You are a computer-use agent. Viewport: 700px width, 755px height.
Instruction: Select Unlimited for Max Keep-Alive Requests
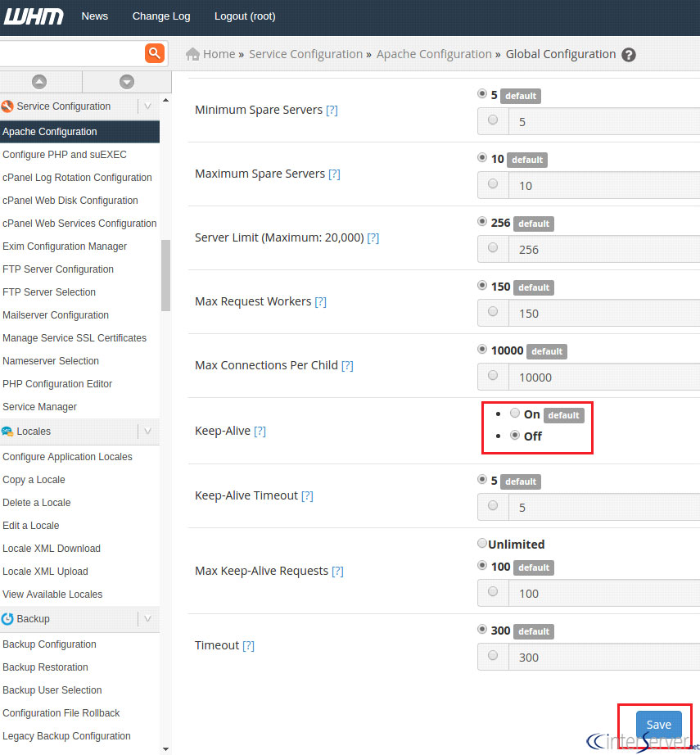pos(482,544)
